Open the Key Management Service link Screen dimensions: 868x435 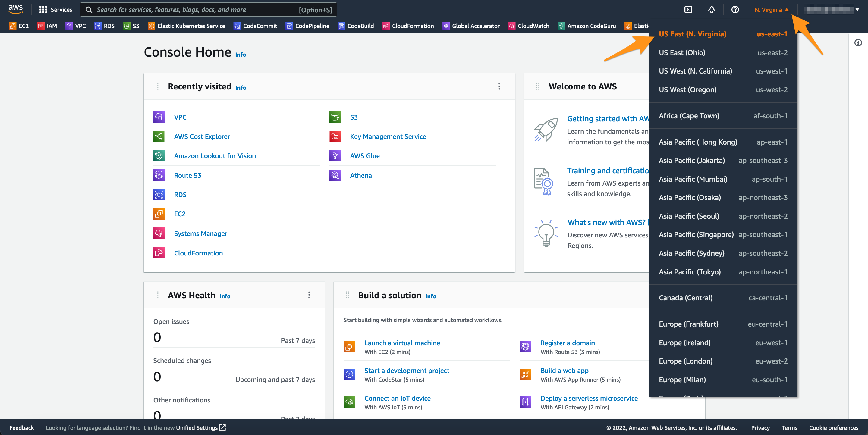pyautogui.click(x=388, y=136)
